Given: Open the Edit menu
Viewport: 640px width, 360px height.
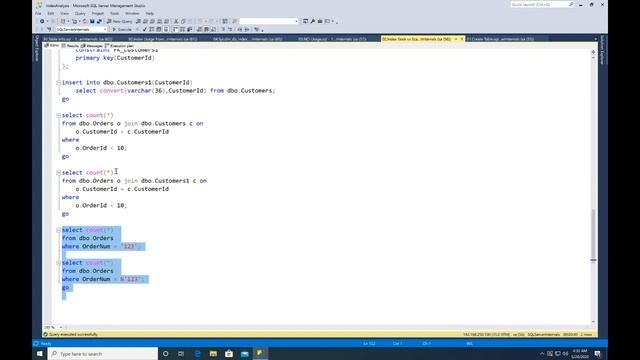Looking at the screenshot, I should point(51,13).
